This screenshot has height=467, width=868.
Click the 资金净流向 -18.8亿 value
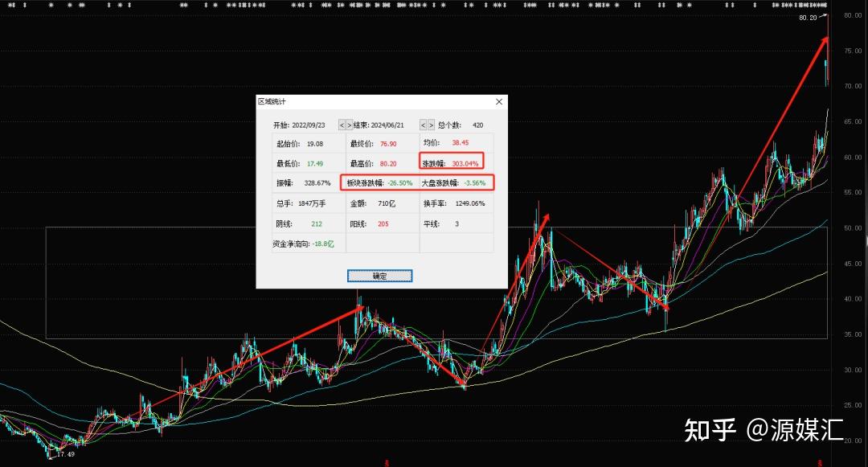[322, 243]
